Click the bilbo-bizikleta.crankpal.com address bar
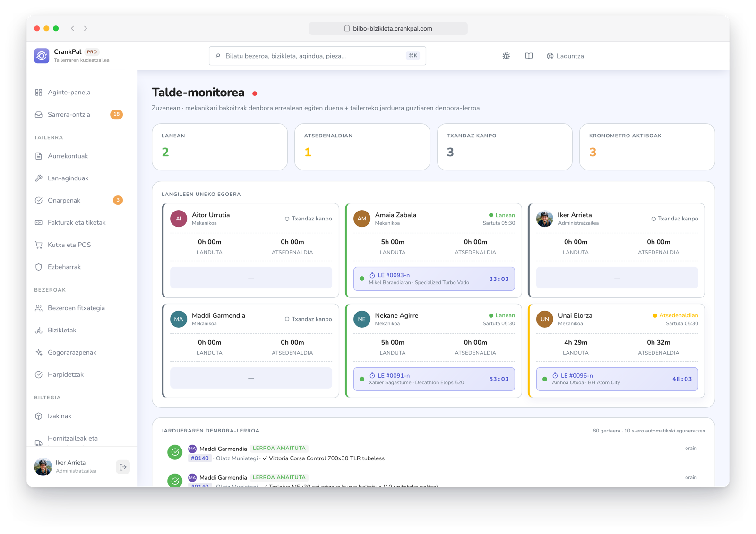 [388, 28]
